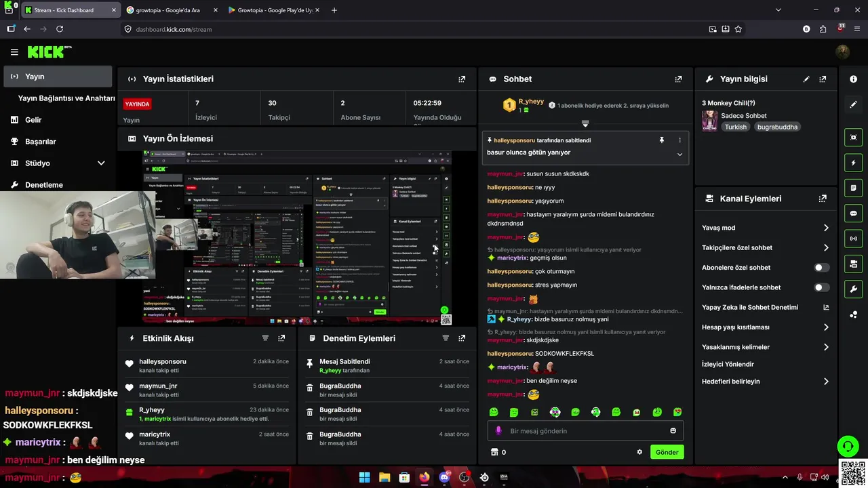The width and height of the screenshot is (868, 488).
Task: Select Yayın in left sidebar
Action: [58, 77]
